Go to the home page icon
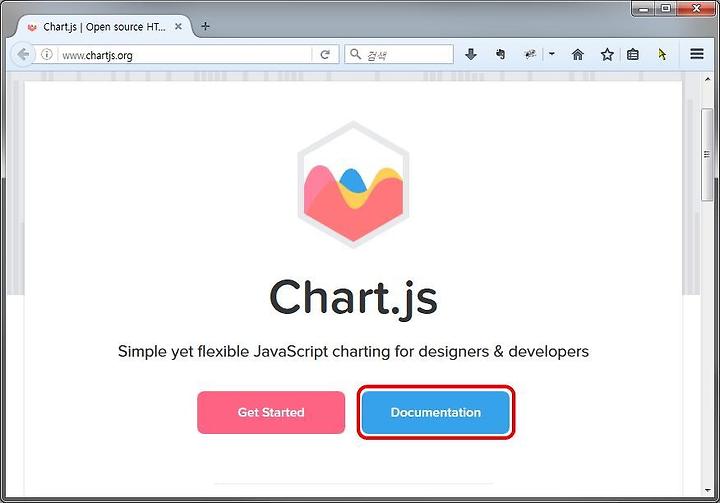720x503 pixels. click(x=578, y=55)
